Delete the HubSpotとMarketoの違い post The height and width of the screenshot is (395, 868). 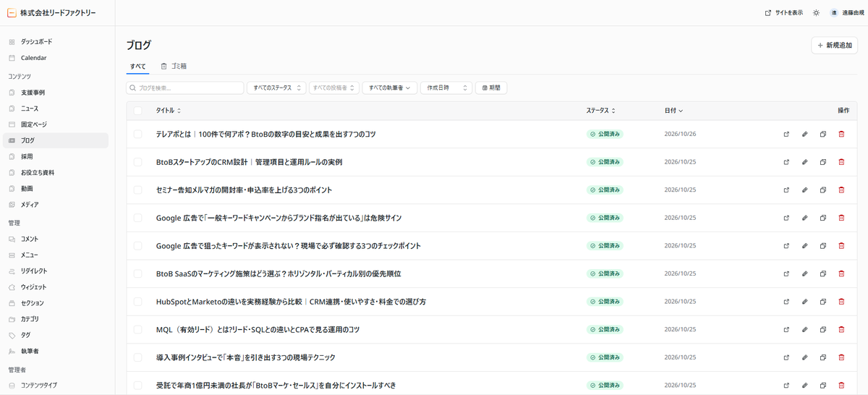(841, 302)
